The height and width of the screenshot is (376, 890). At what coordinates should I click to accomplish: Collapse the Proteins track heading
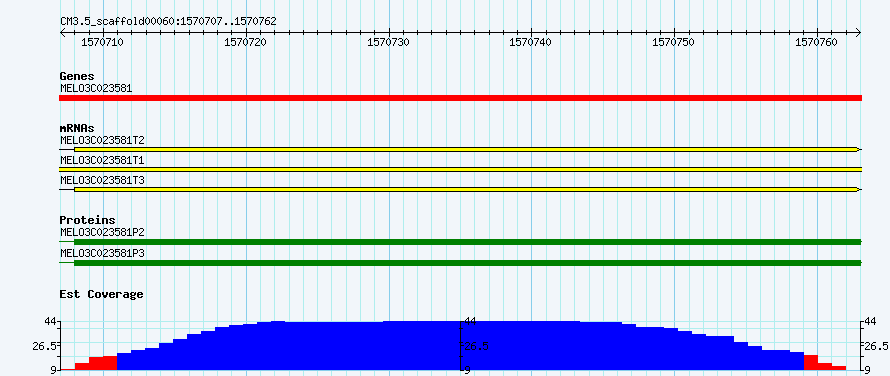(87, 220)
